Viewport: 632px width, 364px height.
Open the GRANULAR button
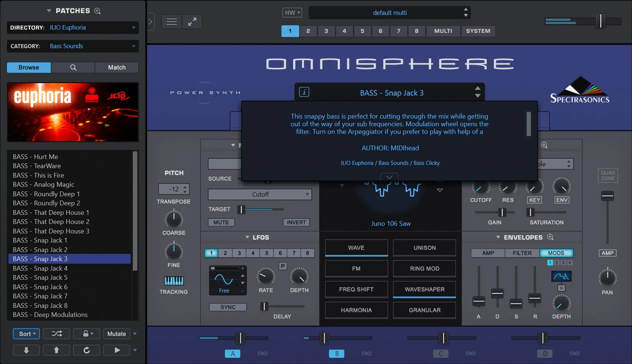[424, 310]
